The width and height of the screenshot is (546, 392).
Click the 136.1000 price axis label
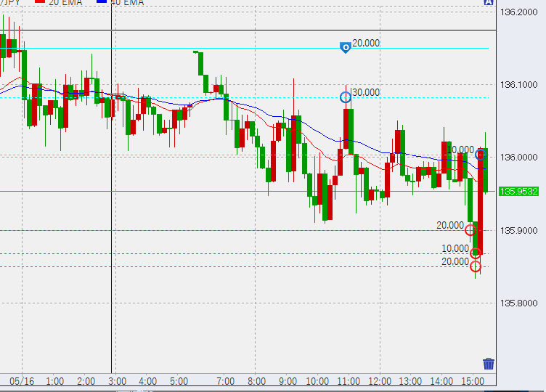point(519,85)
